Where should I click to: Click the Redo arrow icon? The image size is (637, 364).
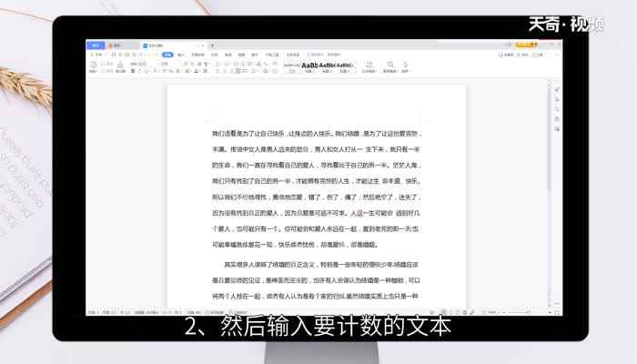tap(151, 55)
